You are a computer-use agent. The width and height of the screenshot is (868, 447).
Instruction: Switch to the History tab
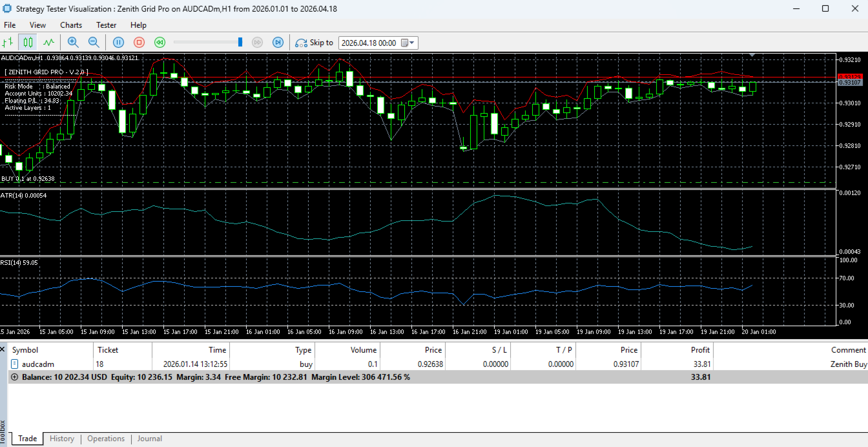(62, 439)
